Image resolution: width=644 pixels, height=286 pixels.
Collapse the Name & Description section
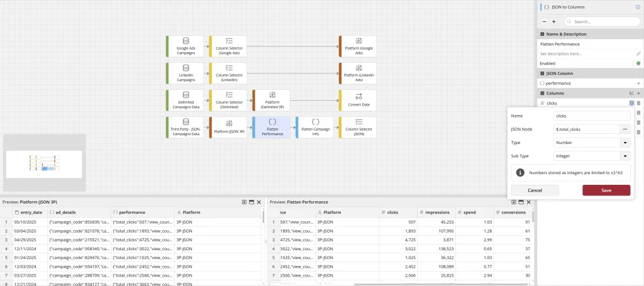tap(542, 34)
